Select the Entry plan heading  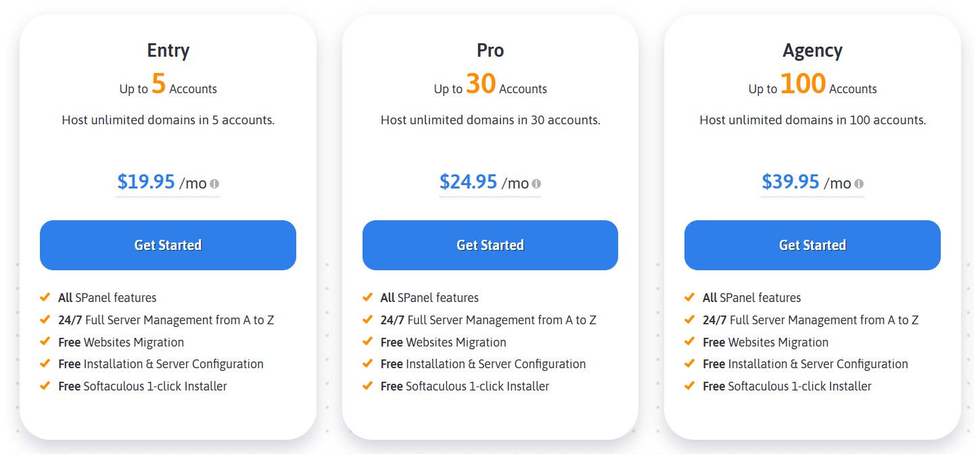(x=168, y=50)
